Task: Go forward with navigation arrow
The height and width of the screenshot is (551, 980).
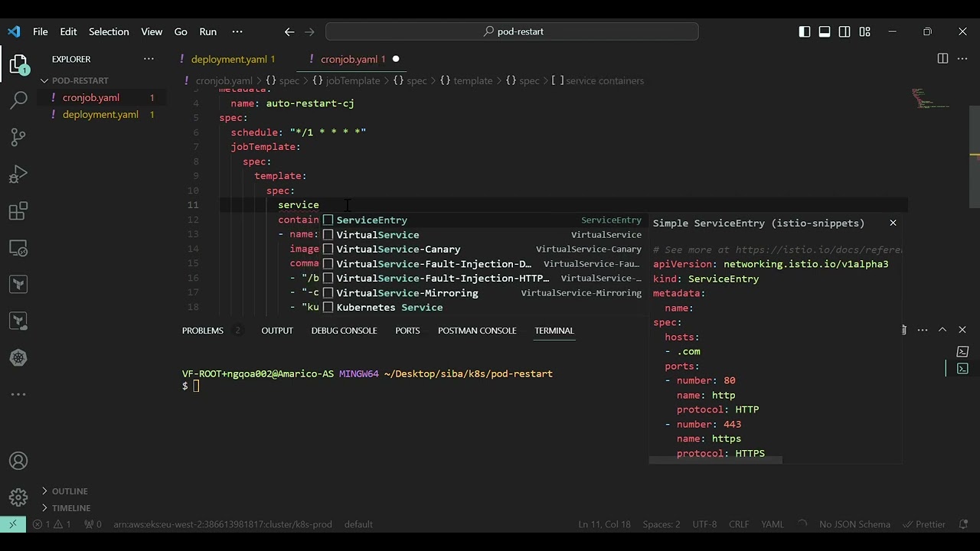Action: [x=309, y=31]
